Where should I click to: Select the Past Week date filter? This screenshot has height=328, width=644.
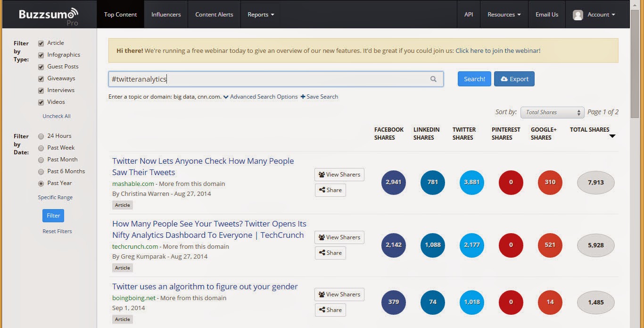coord(41,148)
